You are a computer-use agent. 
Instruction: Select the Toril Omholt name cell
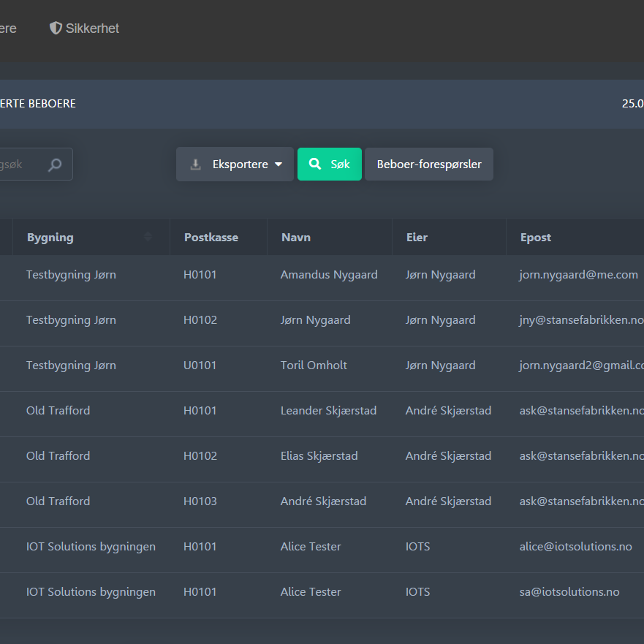[314, 365]
